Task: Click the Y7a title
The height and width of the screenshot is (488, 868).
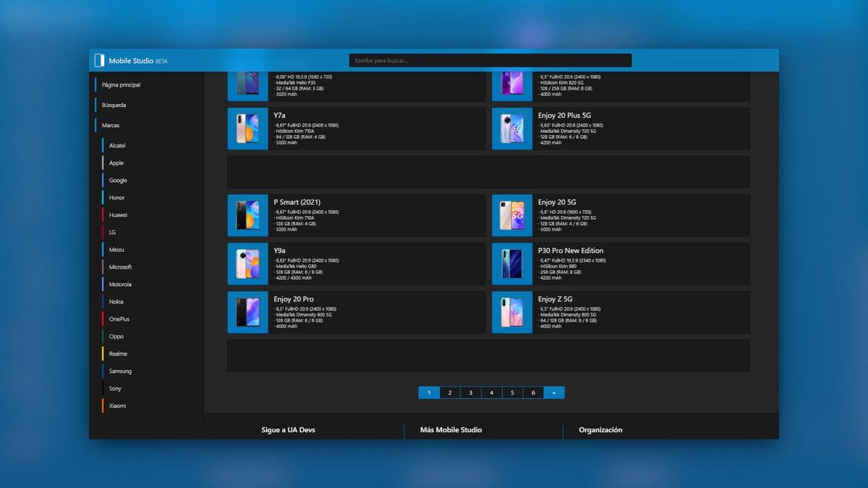Action: tap(280, 116)
